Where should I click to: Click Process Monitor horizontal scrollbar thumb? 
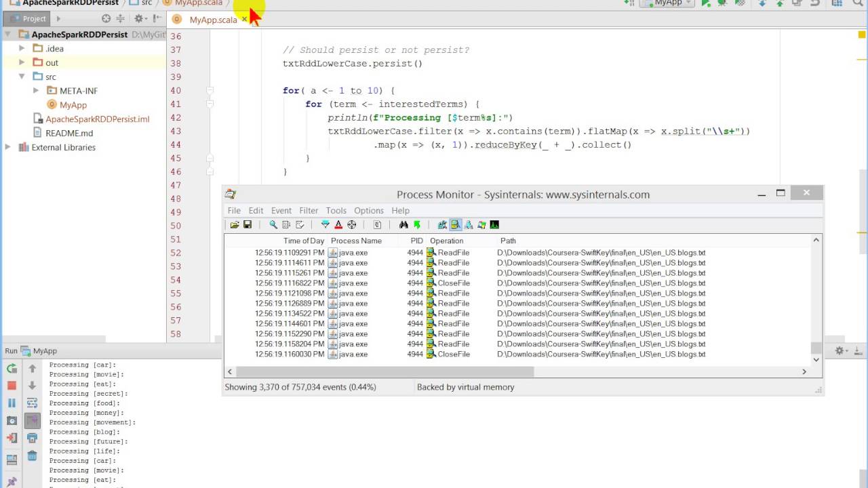click(384, 371)
